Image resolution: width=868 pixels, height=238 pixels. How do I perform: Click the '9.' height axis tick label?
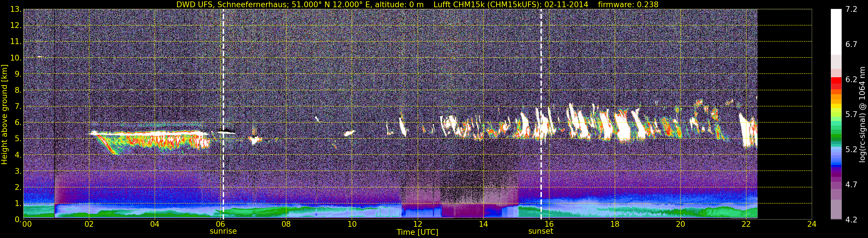18,74
